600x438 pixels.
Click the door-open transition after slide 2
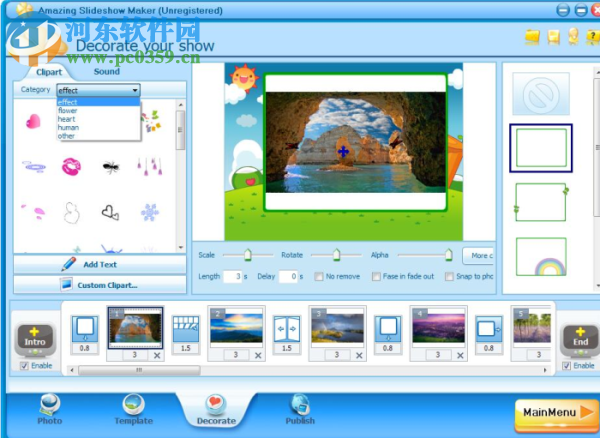click(287, 329)
